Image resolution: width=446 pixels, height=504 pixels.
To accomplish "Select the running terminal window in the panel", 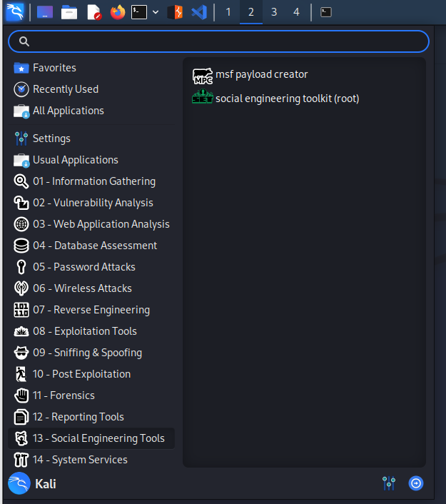I will pyautogui.click(x=326, y=12).
